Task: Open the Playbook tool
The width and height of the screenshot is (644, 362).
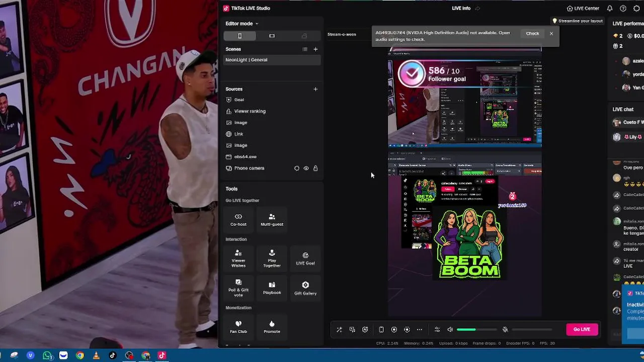Action: [x=272, y=288]
